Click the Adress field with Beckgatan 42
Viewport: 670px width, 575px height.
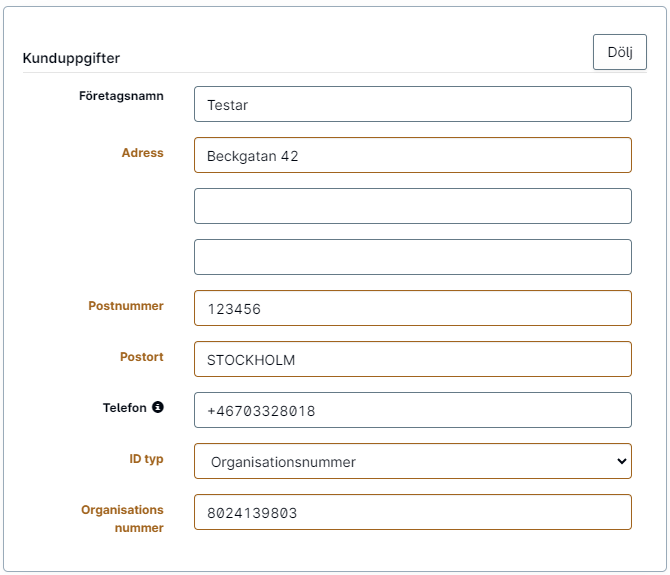pyautogui.click(x=413, y=155)
